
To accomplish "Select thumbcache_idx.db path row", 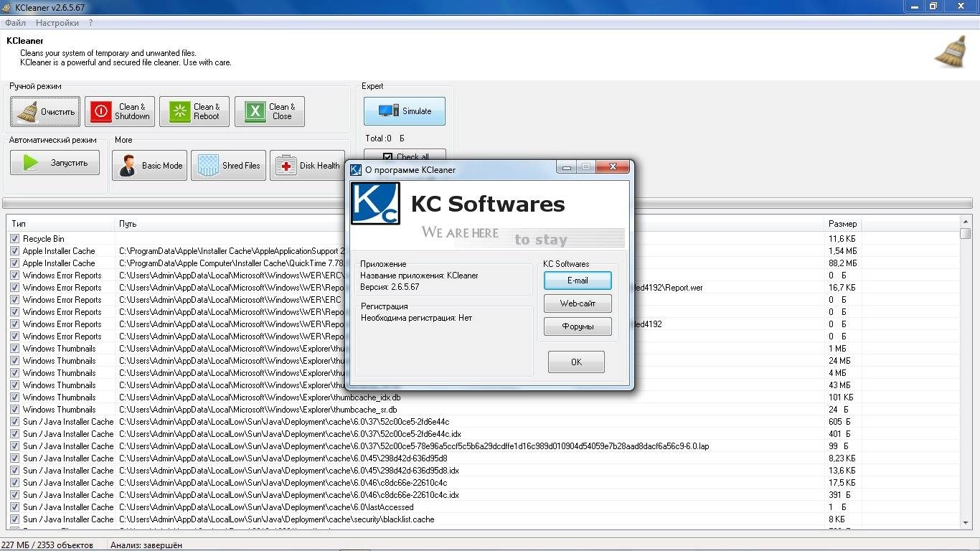I will pyautogui.click(x=260, y=397).
